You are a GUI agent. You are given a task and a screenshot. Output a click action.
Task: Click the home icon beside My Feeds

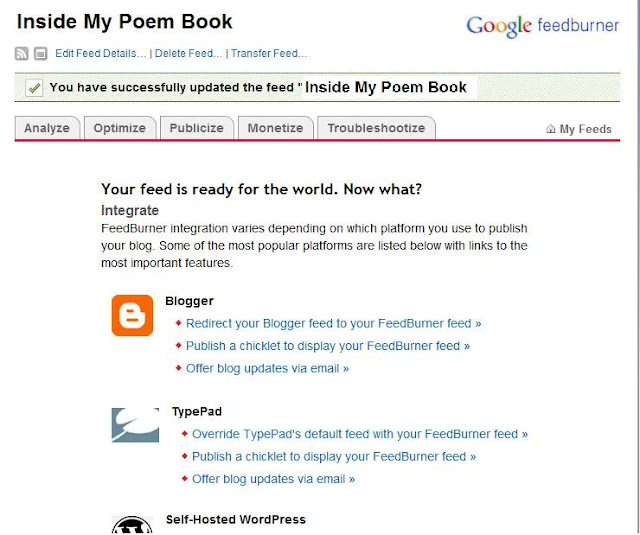(550, 129)
